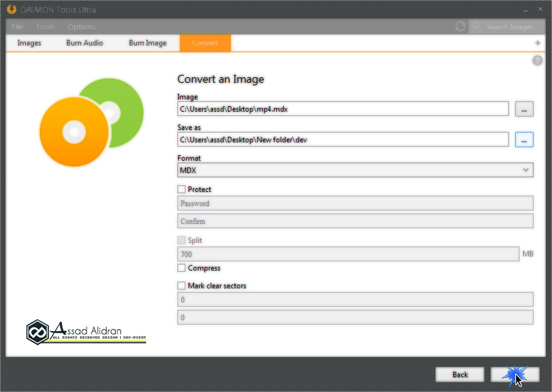Focus the Confirm password field
This screenshot has height=392, width=552.
coord(356,221)
